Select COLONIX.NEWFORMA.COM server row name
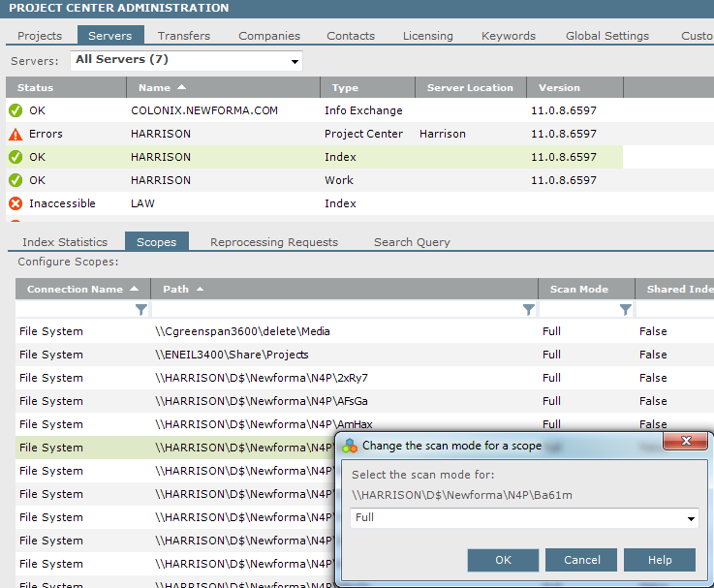Screen dimensions: 714x588 coord(204,110)
